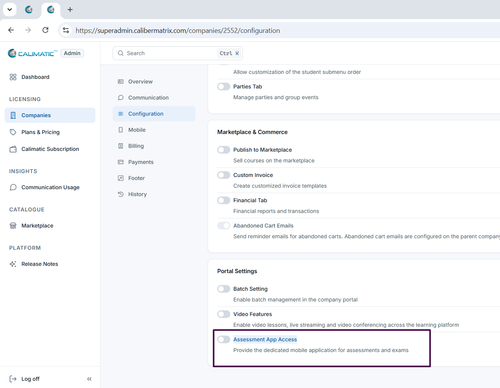The image size is (500, 388).
Task: Click the Communication tab bubble icon
Action: tap(121, 98)
